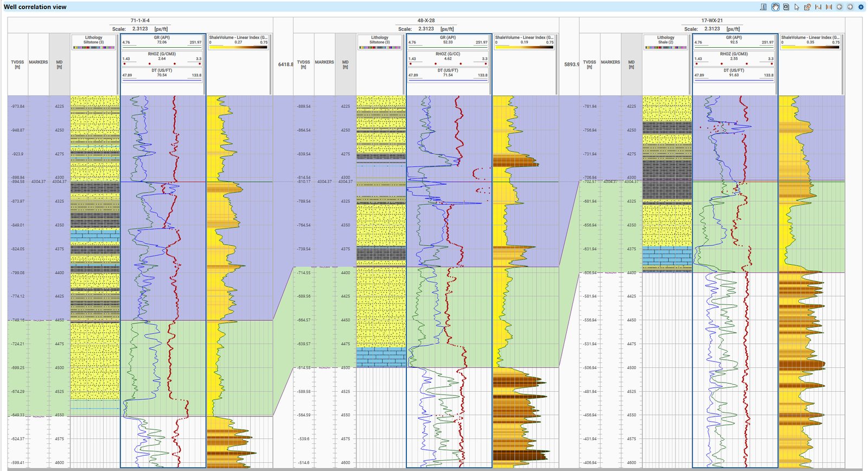Click the MD column header in well 17-WX-21

(x=631, y=64)
